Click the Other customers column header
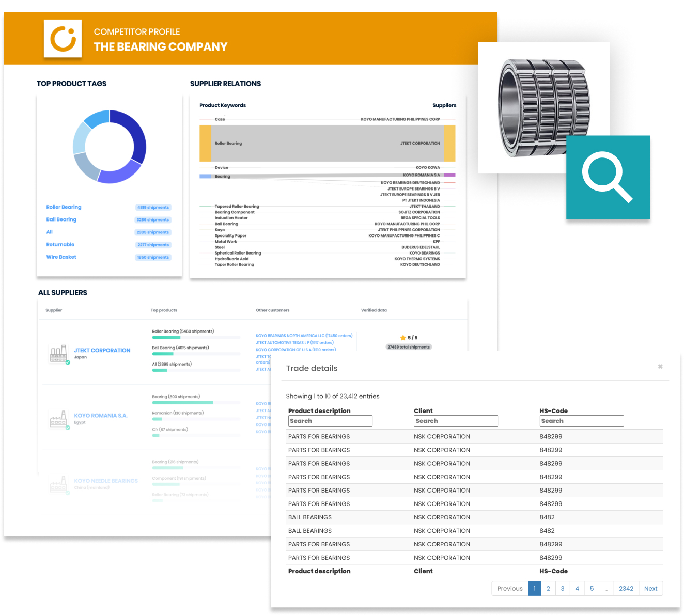This screenshot has height=616, width=684. point(273,310)
